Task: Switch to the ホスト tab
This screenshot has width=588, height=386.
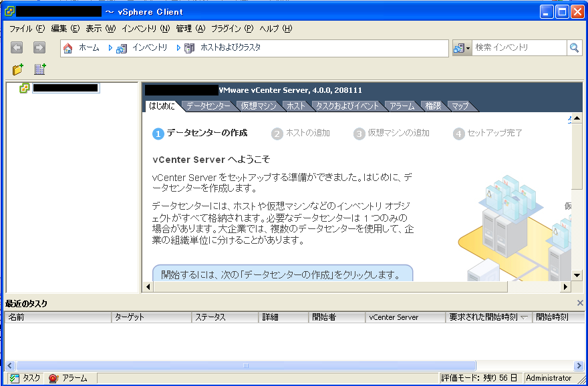Action: (296, 106)
